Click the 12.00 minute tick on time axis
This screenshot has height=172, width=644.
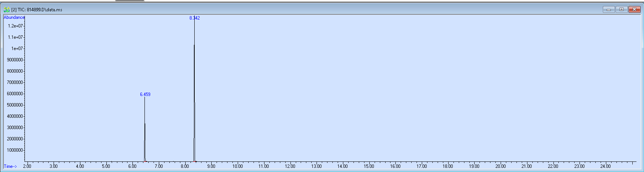pos(290,166)
